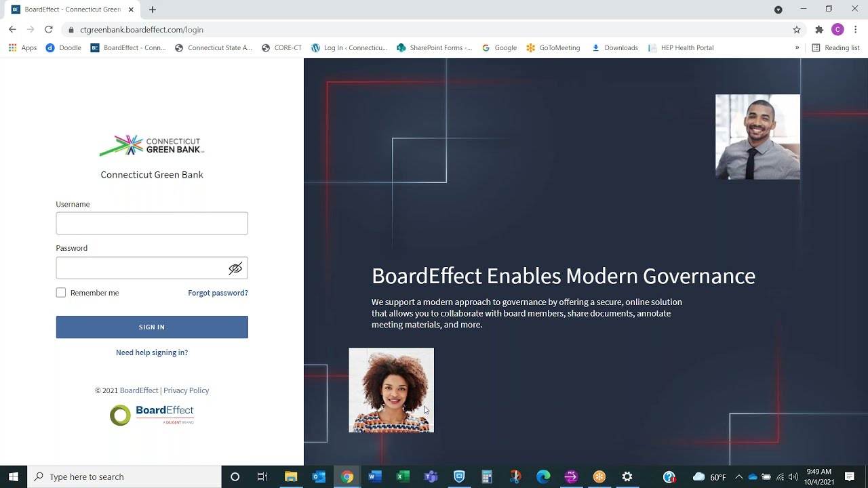Open the Calculator from taskbar

(x=487, y=476)
